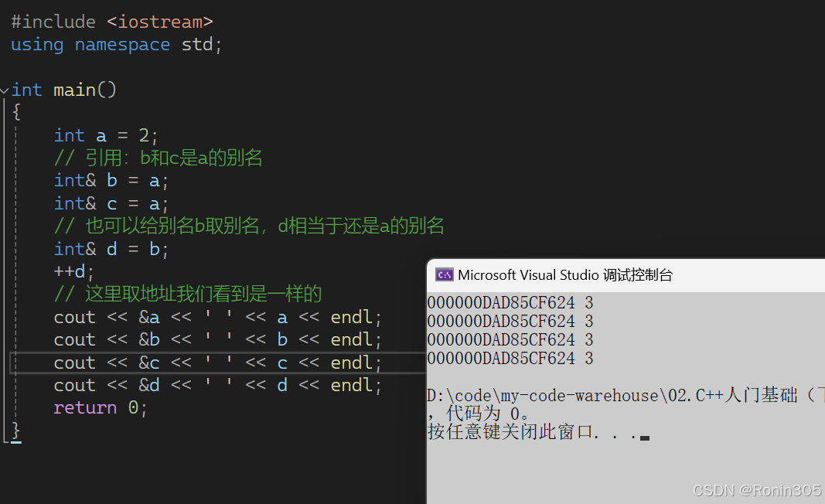825x504 pixels.
Task: Click the cout << &b line
Action: point(217,340)
